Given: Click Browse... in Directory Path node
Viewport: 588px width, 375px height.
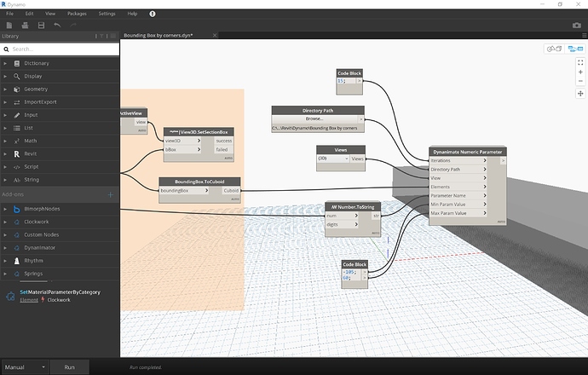Looking at the screenshot, I should pos(314,118).
